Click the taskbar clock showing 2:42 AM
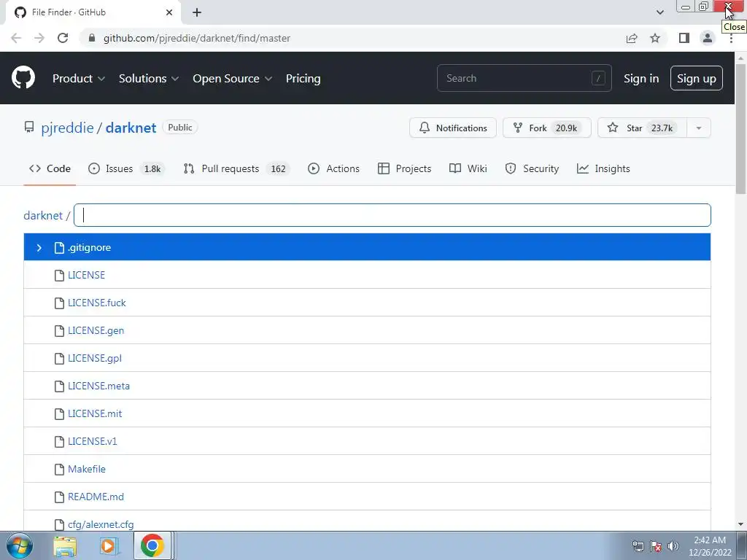The width and height of the screenshot is (747, 560). (710, 546)
